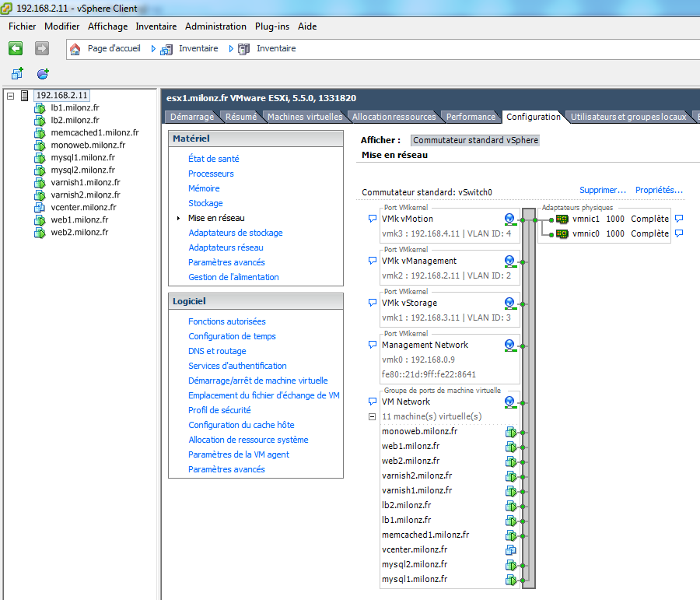Click the info bubble for vmnic0 adapter

pos(679,233)
